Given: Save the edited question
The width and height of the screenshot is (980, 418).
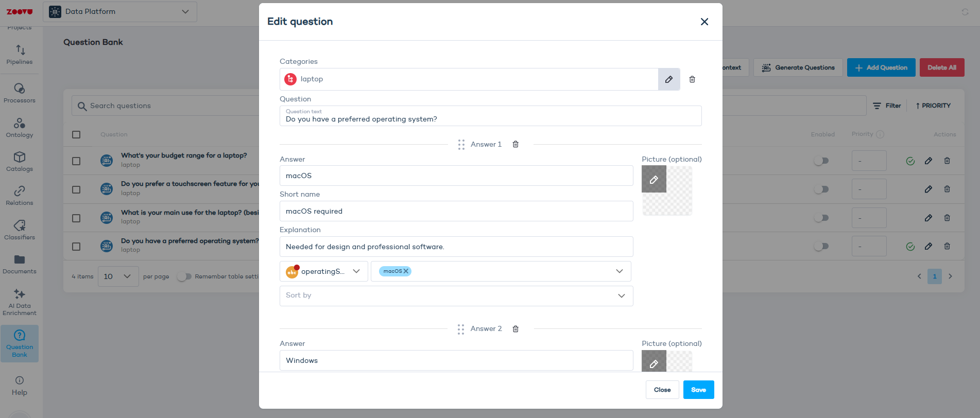Looking at the screenshot, I should tap(698, 390).
